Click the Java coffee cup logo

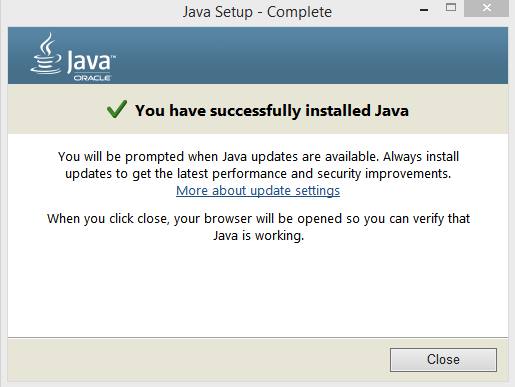click(46, 53)
